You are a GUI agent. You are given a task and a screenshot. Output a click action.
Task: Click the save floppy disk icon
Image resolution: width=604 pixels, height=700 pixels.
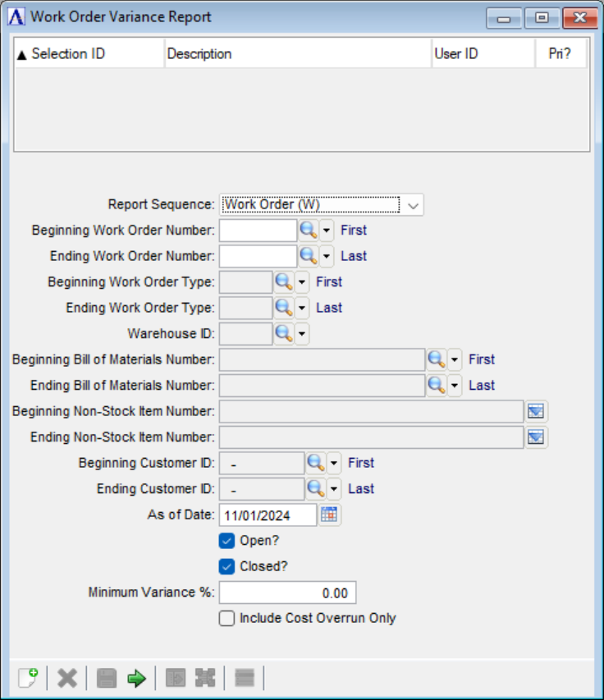click(107, 678)
